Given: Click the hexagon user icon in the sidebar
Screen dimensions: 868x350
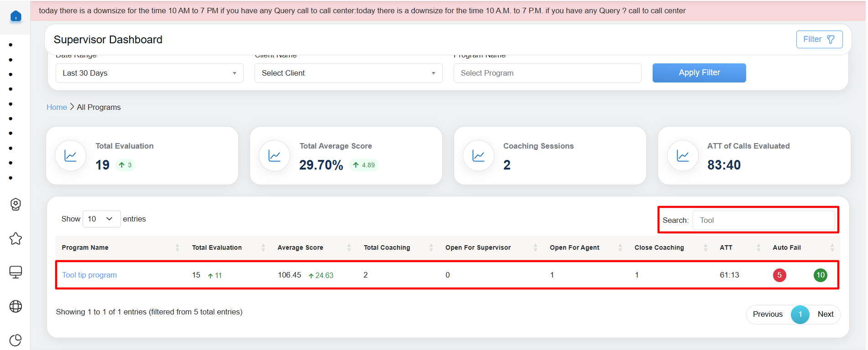Looking at the screenshot, I should pos(16,204).
